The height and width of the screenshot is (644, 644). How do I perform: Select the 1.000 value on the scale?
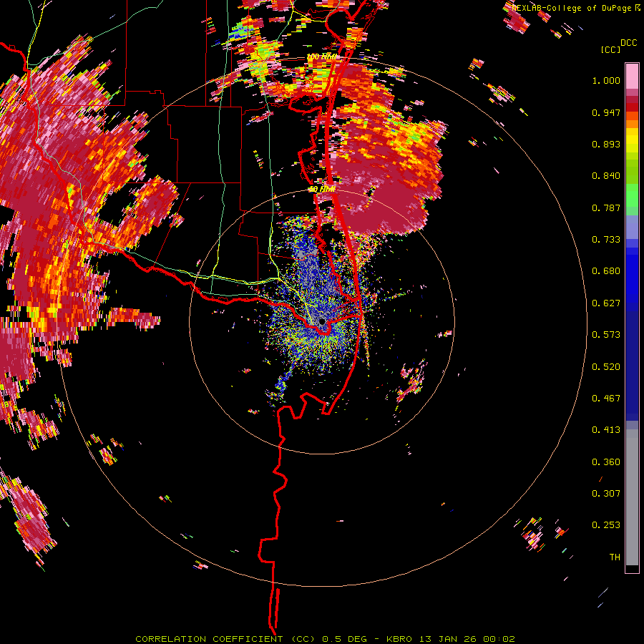(x=606, y=80)
